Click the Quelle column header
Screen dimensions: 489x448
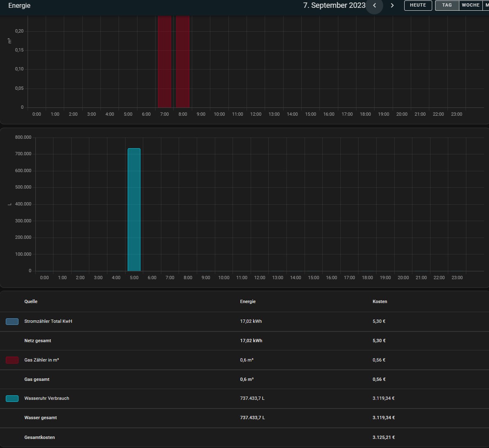[x=31, y=302]
